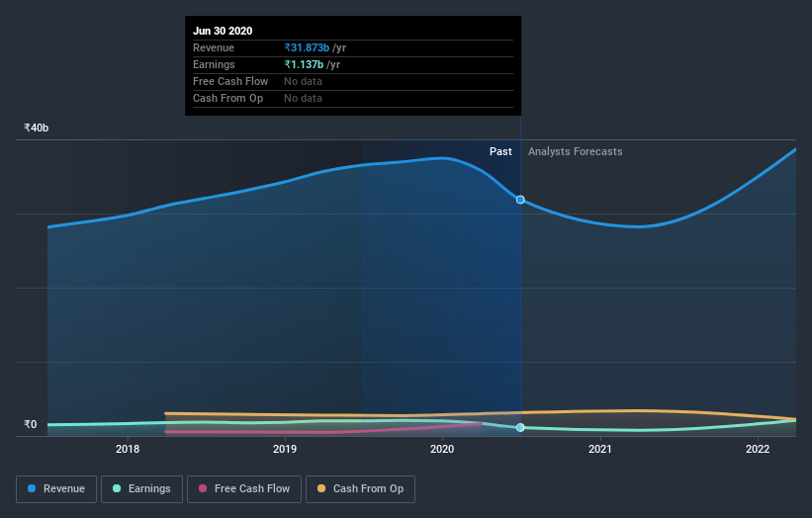
Task: Click the Jun 30 2020 tooltip date
Action: [223, 31]
